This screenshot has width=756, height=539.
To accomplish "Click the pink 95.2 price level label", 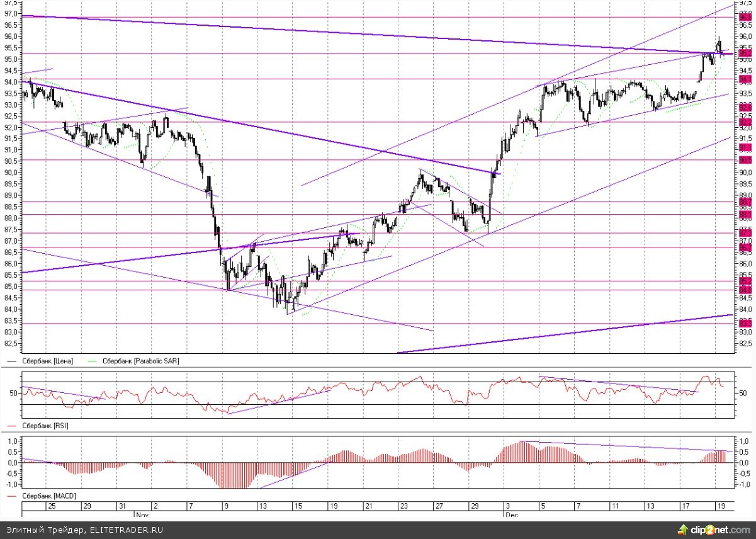I will tap(745, 54).
